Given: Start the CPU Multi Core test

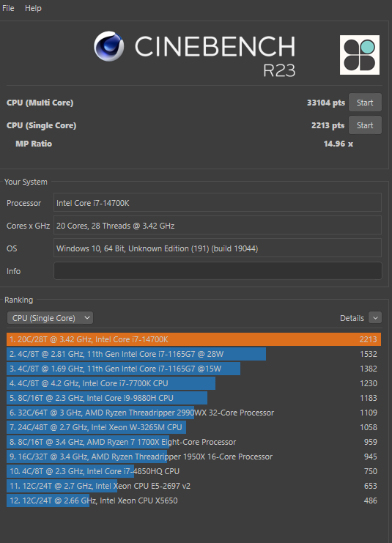Looking at the screenshot, I should pos(365,103).
